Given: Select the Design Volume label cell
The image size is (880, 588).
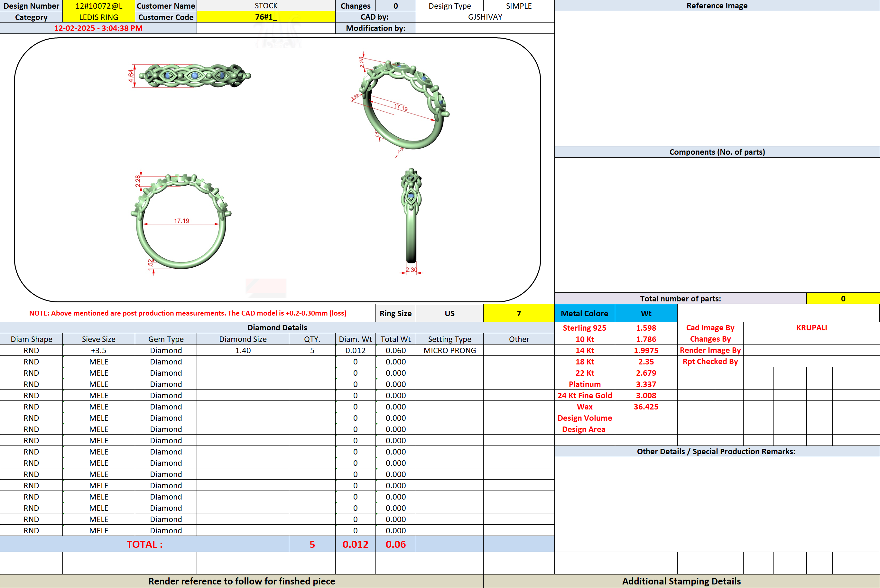Looking at the screenshot, I should click(584, 418).
